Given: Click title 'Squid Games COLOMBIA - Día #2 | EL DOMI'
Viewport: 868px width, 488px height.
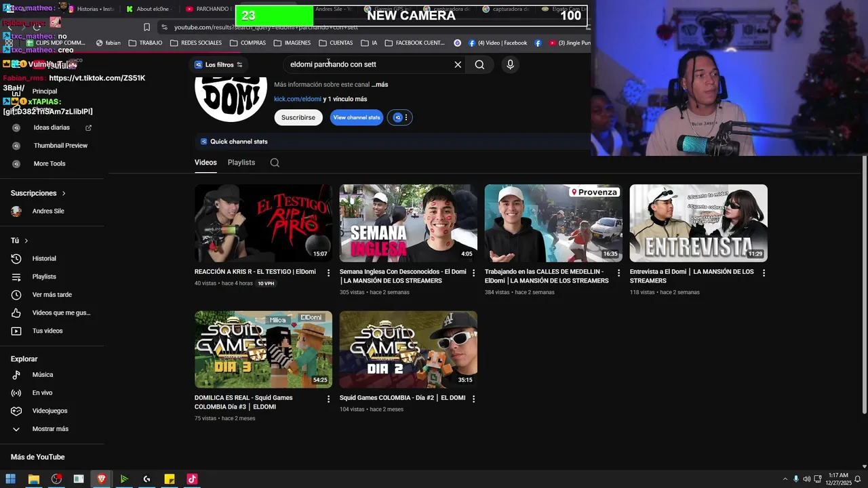Looking at the screenshot, I should tap(402, 398).
